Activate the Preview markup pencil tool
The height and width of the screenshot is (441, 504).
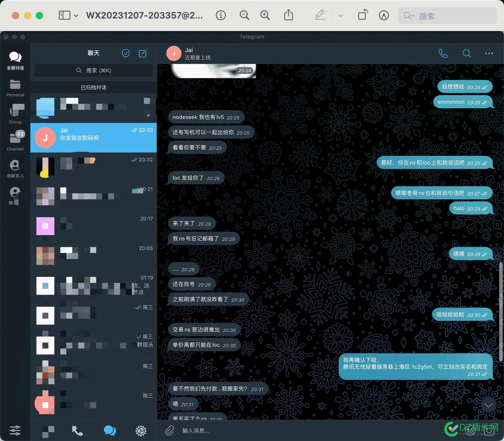pyautogui.click(x=320, y=15)
